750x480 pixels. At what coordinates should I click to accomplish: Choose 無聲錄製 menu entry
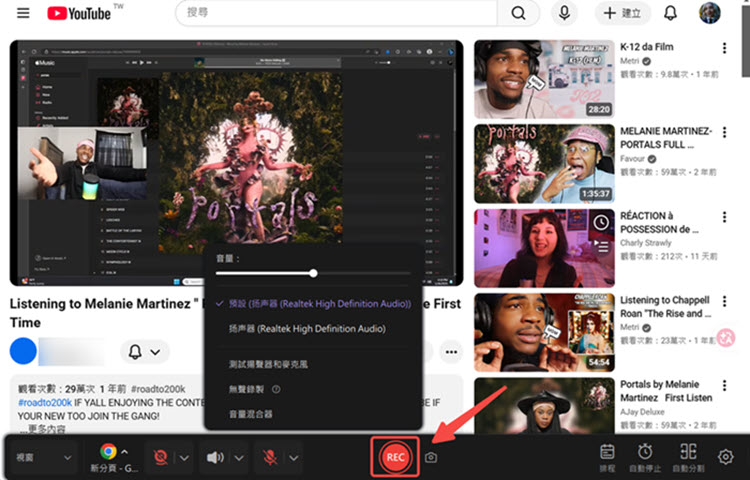click(246, 389)
